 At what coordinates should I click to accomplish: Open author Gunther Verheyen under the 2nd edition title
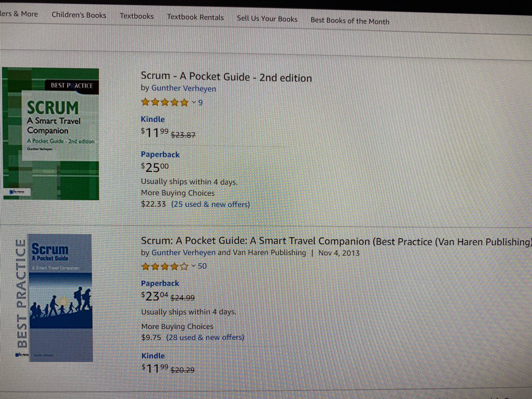tap(184, 89)
